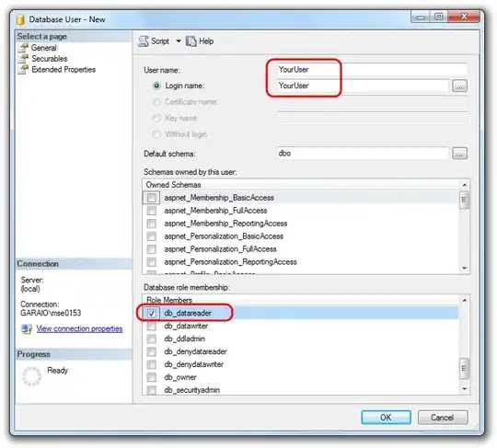
Task: Click OK to create the user
Action: [386, 418]
